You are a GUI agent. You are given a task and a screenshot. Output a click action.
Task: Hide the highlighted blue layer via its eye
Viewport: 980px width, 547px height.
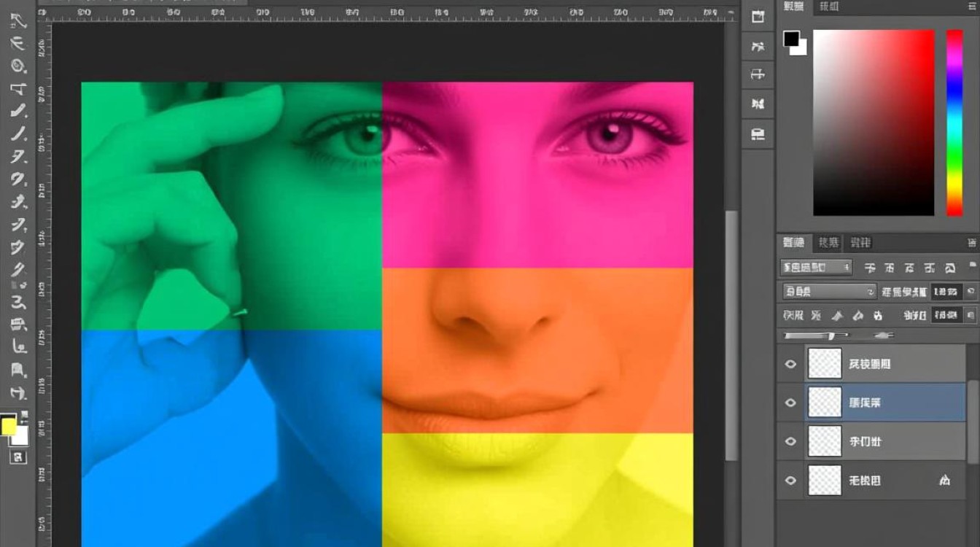pos(790,403)
